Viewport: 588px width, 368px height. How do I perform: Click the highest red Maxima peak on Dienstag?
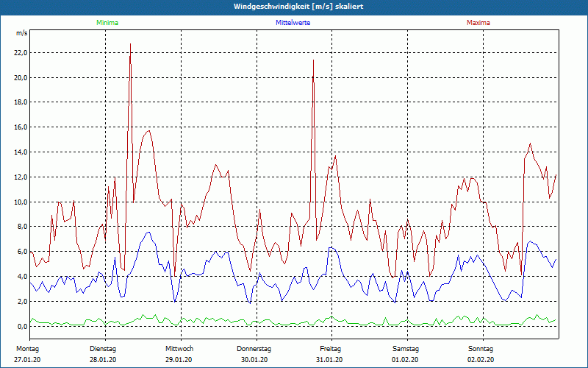pos(130,44)
